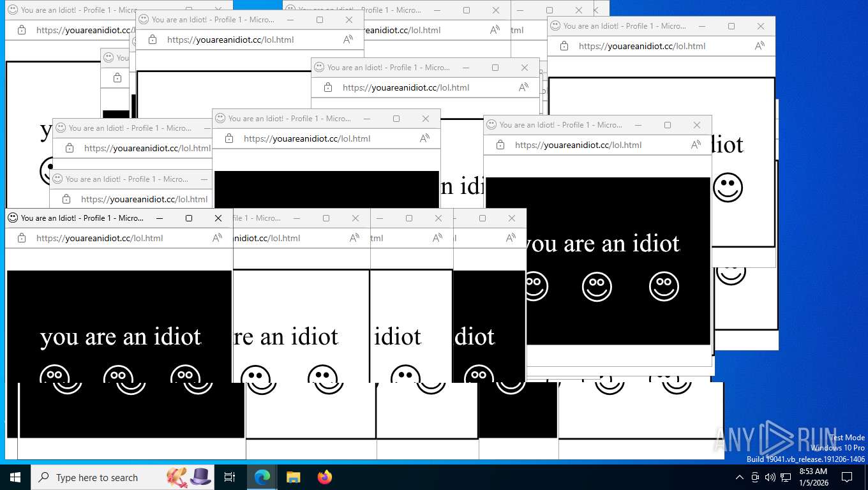Click Read aloud in window above the right black-page window
Image resolution: width=868 pixels, height=490 pixels.
[524, 87]
